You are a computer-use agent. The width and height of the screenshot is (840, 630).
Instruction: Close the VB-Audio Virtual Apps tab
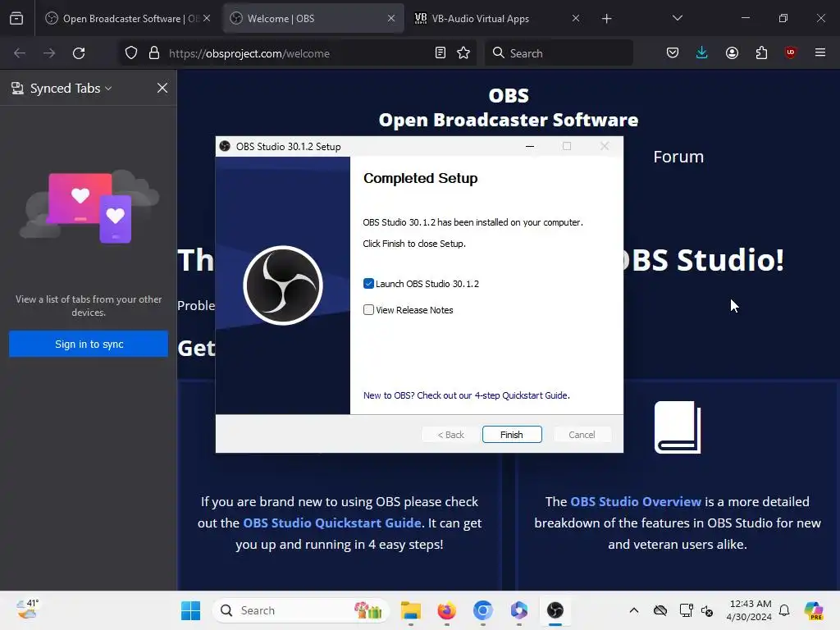tap(576, 18)
